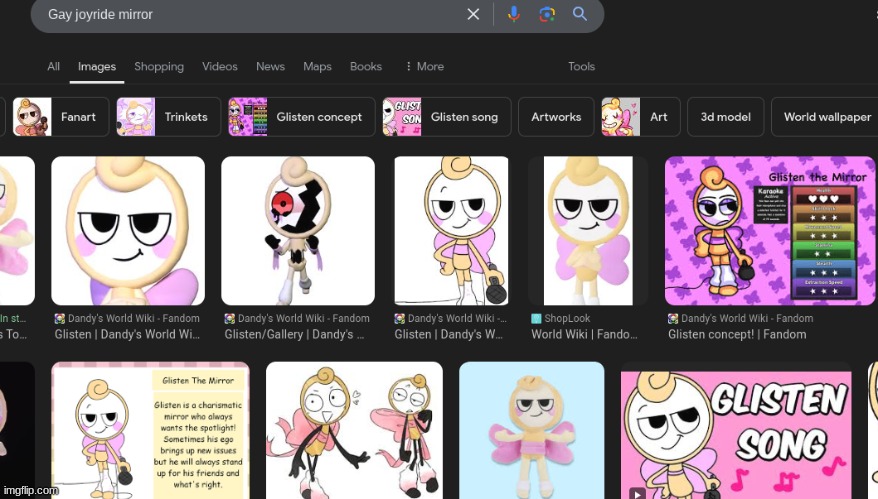Viewport: 878px width, 499px height.
Task: Switch to the Videos tab
Action: (x=219, y=66)
